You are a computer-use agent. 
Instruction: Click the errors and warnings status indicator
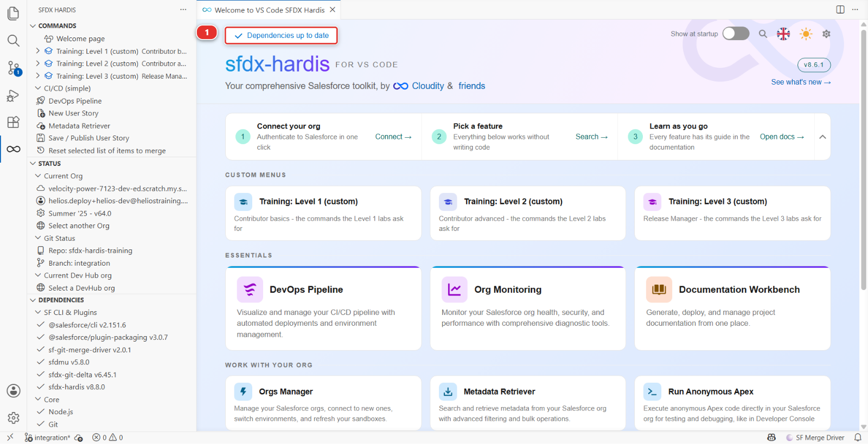coord(107,437)
